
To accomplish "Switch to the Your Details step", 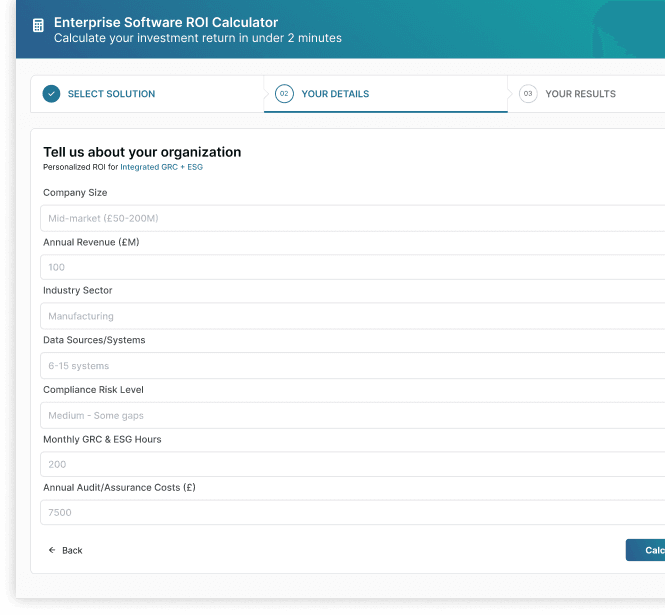I will pyautogui.click(x=335, y=94).
